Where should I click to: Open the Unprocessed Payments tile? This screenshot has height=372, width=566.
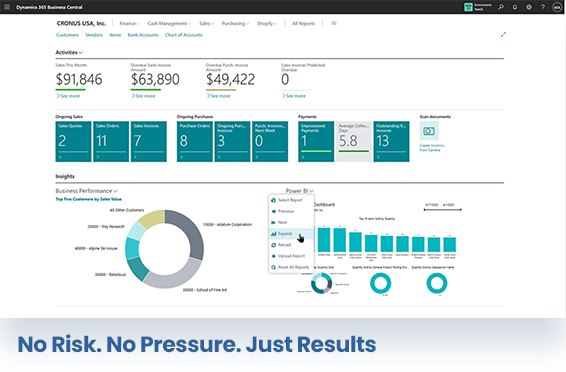click(316, 141)
